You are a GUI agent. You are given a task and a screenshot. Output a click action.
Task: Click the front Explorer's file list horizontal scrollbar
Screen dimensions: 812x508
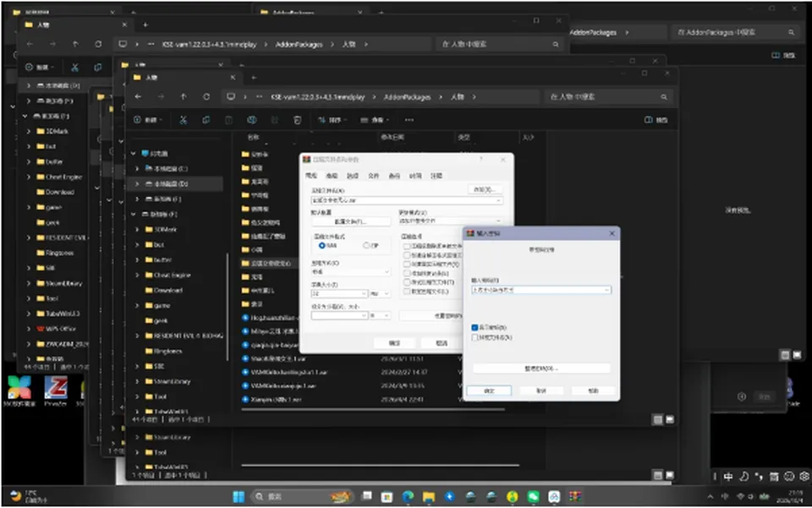click(x=373, y=410)
